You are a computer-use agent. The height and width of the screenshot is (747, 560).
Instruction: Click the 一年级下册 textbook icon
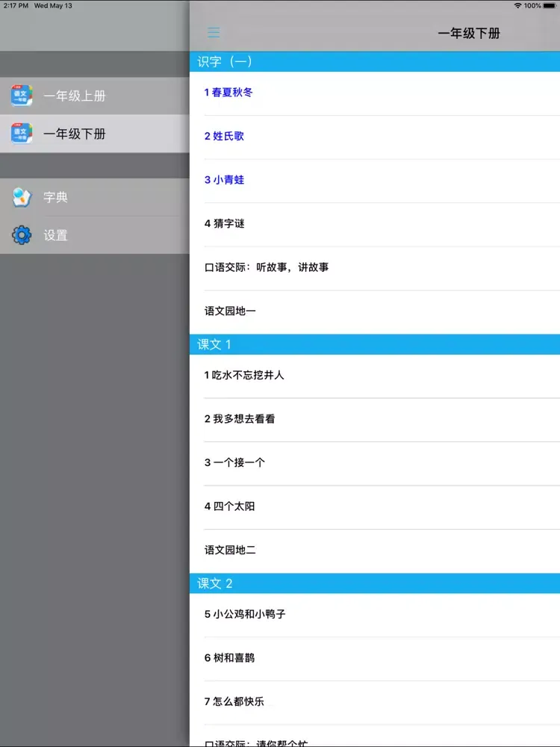(22, 134)
